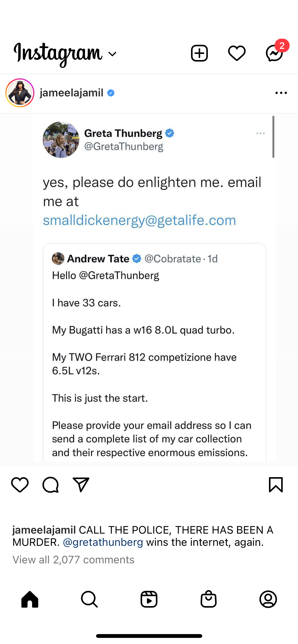Open post options three-dot menu

[281, 93]
